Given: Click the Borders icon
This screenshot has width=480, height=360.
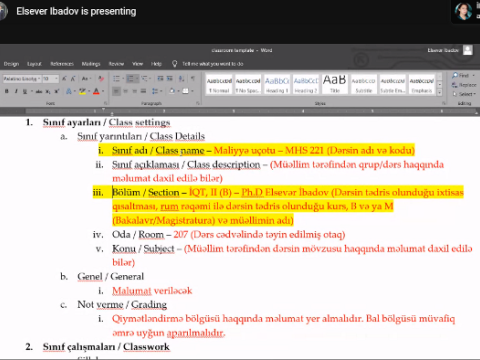Looking at the screenshot, I should [x=185, y=91].
